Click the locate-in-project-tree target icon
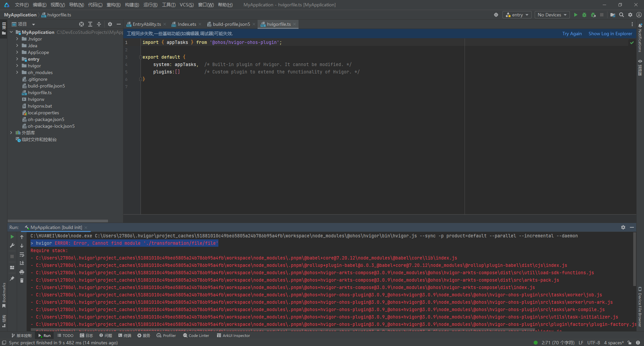The height and width of the screenshot is (346, 644). point(82,24)
